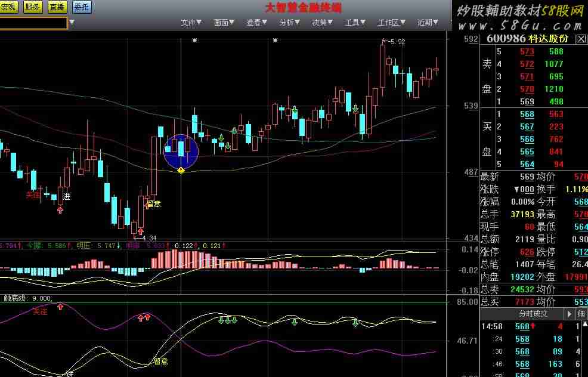This screenshot has height=377, width=588.
Task: Click the 总卖 value 24532
Action: point(522,289)
